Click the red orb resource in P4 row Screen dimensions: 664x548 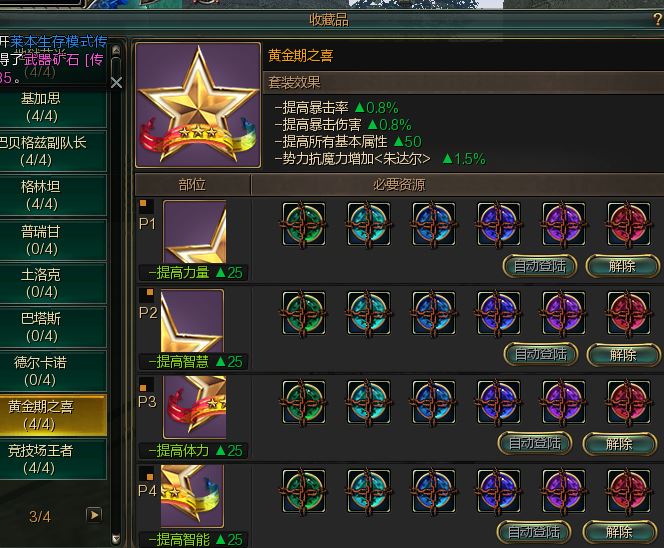pos(628,491)
